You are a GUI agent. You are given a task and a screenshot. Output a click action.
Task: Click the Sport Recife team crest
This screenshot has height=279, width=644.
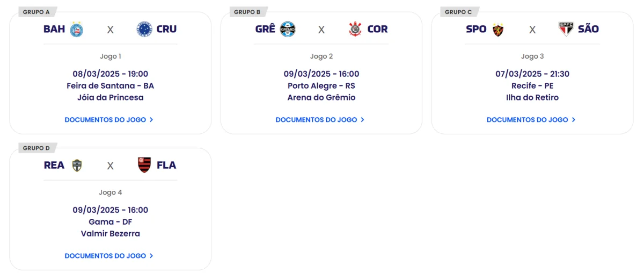tap(498, 29)
